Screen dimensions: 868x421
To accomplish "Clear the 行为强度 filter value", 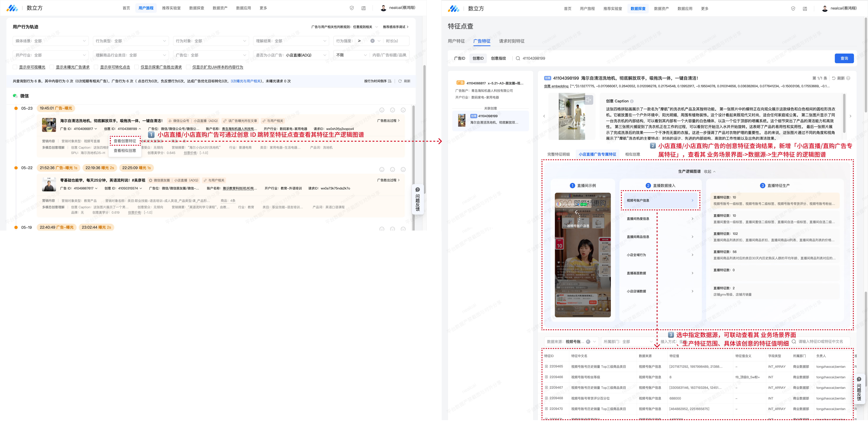I will 372,41.
